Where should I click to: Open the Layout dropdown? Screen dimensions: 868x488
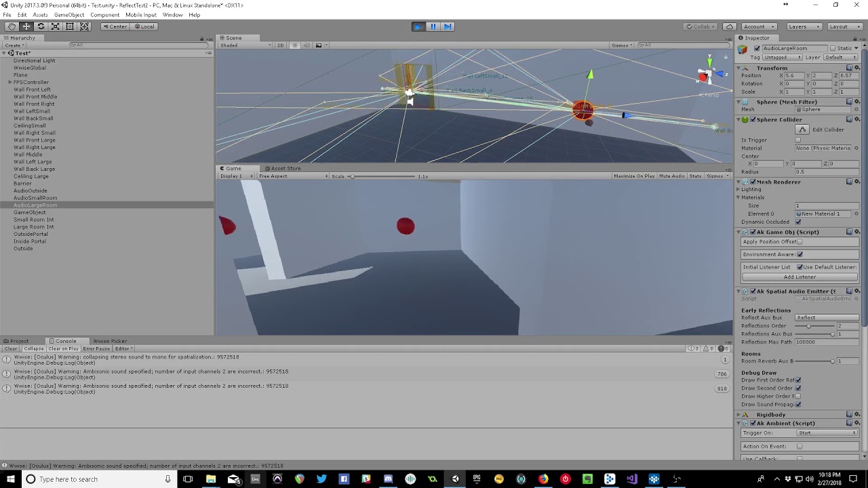click(x=844, y=26)
